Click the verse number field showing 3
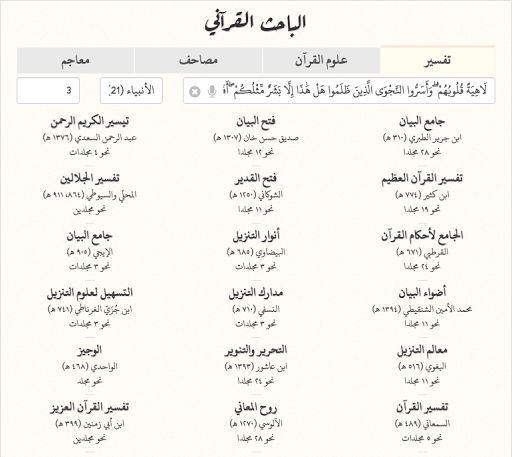Image resolution: width=512 pixels, height=457 pixels. pyautogui.click(x=48, y=90)
